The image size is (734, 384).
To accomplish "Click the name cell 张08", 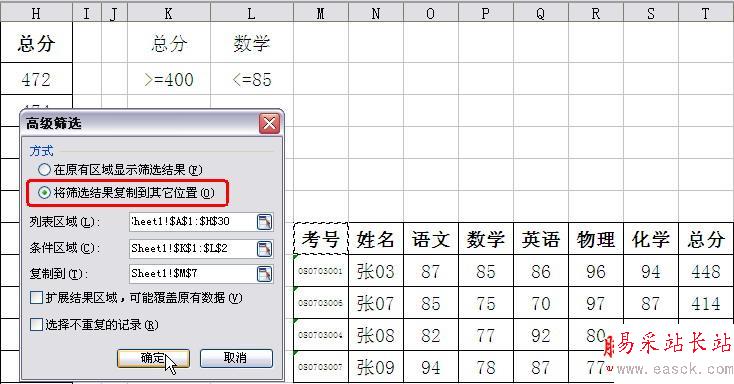I will click(x=376, y=335).
